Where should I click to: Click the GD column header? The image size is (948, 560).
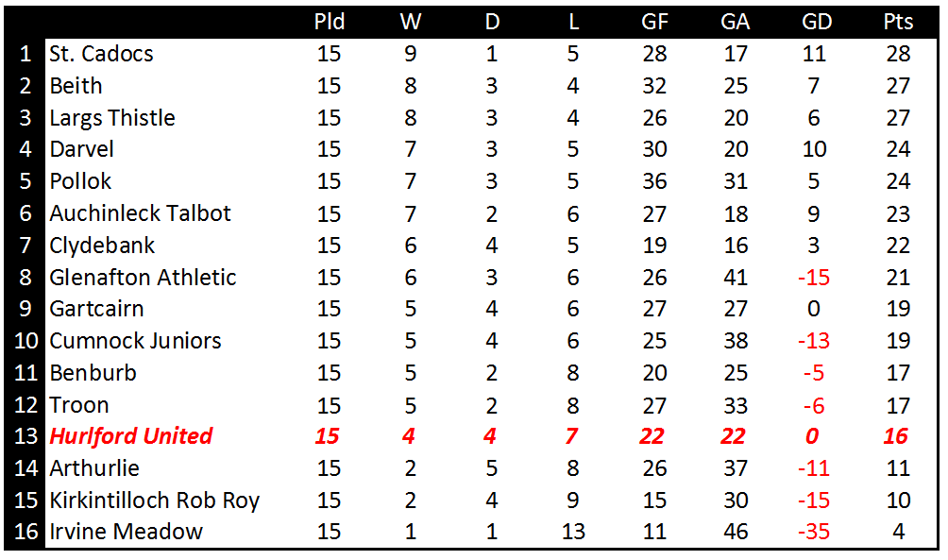click(814, 22)
